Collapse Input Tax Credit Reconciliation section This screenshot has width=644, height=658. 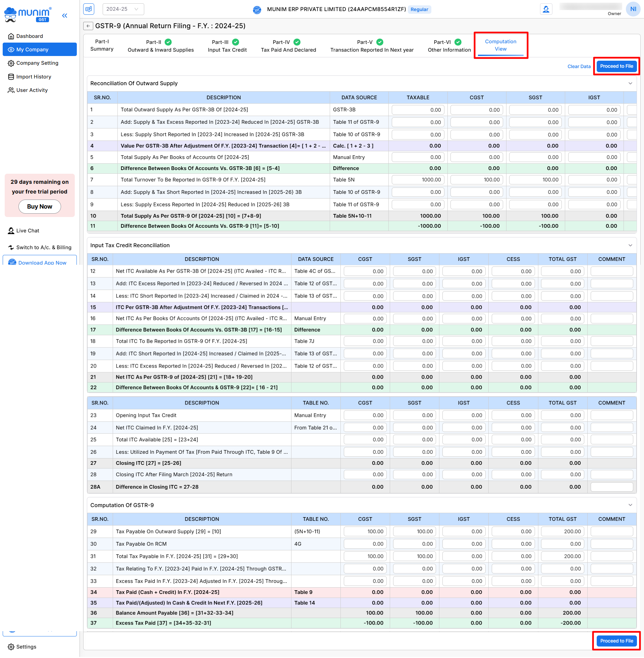[630, 245]
